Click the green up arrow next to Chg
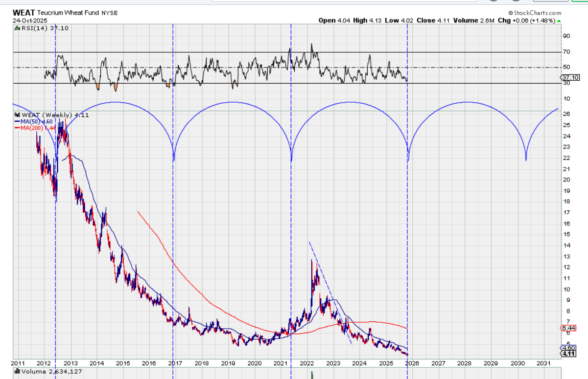The height and width of the screenshot is (379, 588). (x=559, y=21)
